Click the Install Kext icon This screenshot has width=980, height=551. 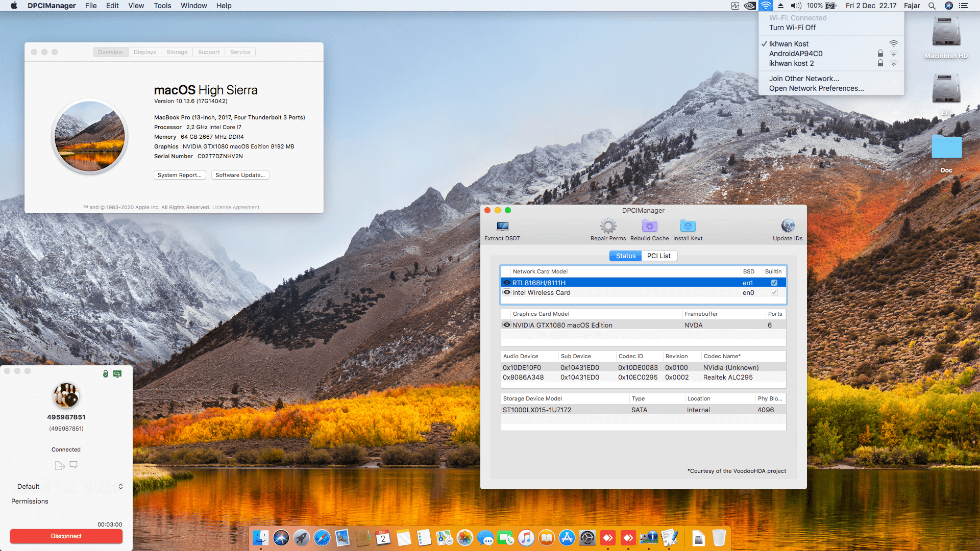[x=688, y=226]
